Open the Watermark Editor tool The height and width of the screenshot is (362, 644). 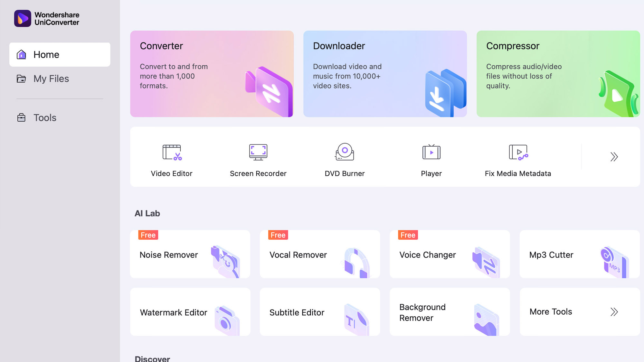point(190,312)
